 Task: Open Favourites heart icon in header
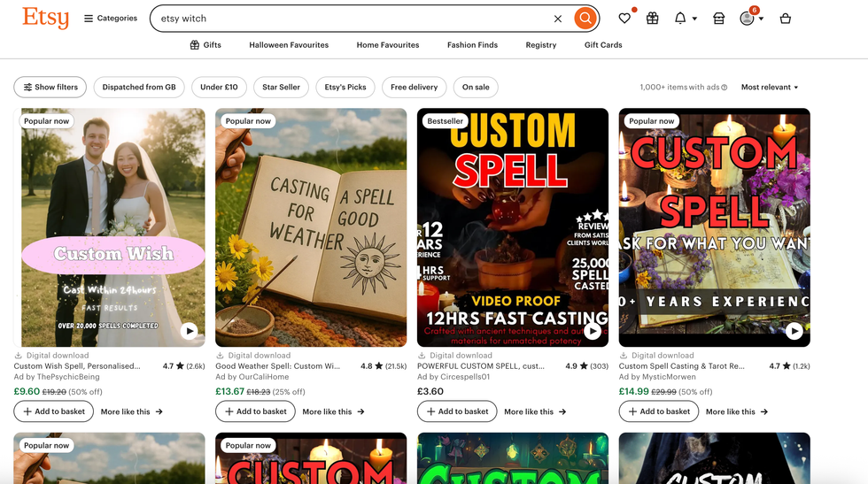click(624, 19)
